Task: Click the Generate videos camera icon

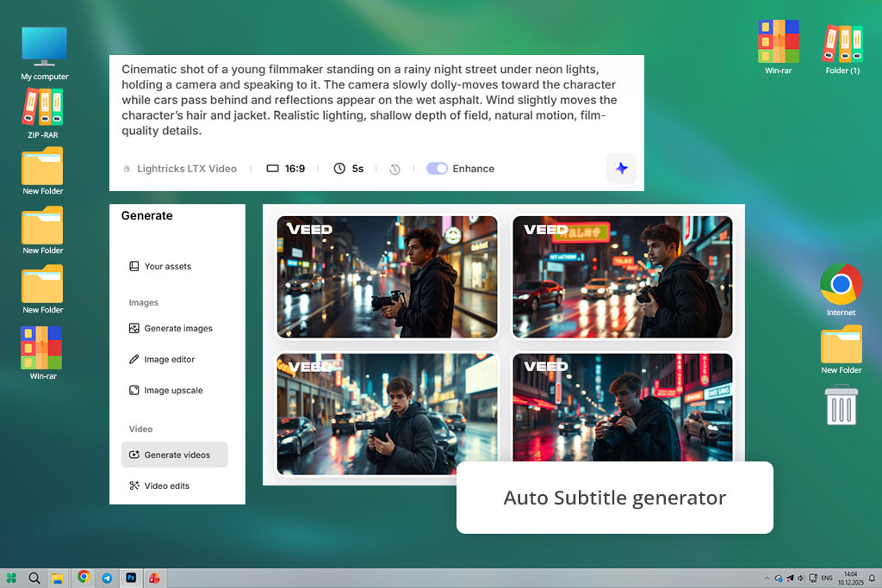Action: pyautogui.click(x=134, y=455)
